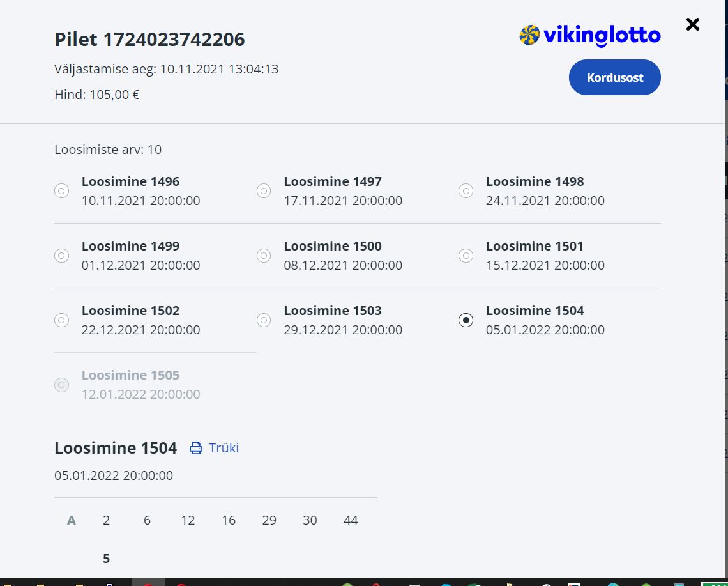This screenshot has height=586, width=728.
Task: Click number 44 in row A
Action: pyautogui.click(x=351, y=520)
